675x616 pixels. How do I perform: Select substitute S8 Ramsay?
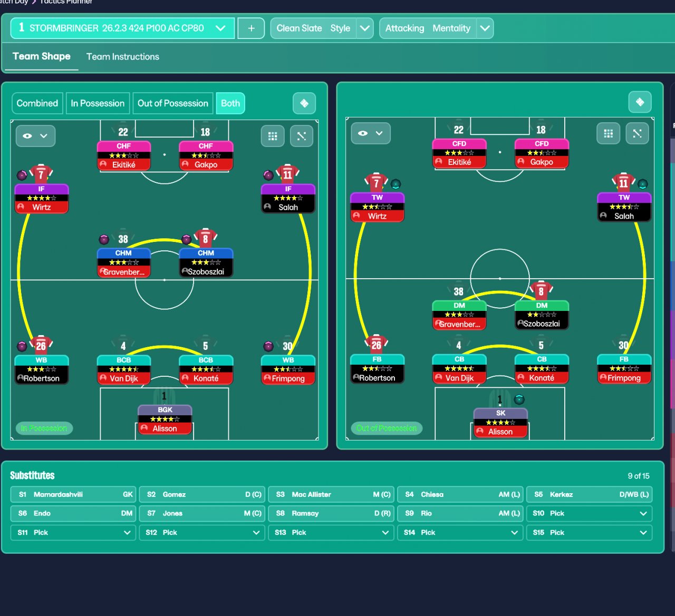pyautogui.click(x=331, y=513)
